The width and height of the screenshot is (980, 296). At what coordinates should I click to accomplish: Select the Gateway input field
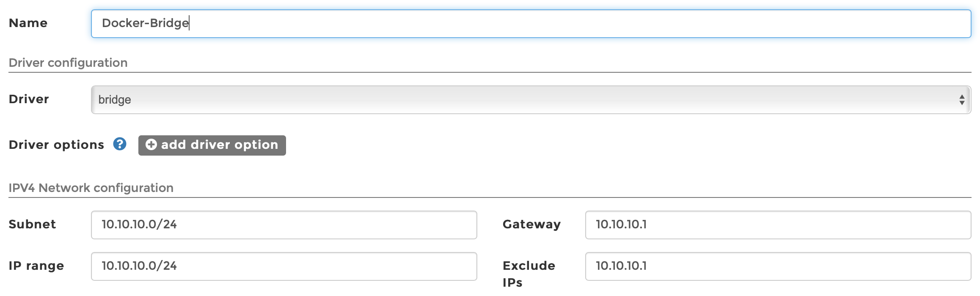[x=778, y=225]
